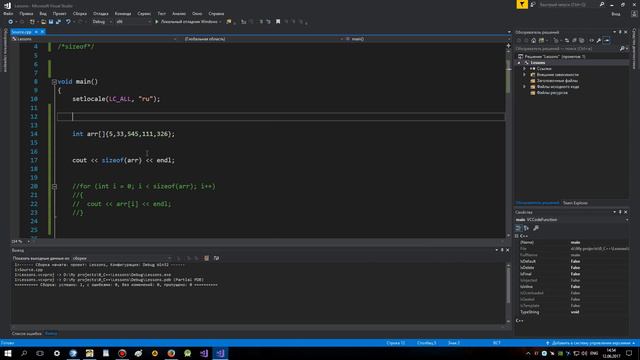Click the notifications flag icon in title bar
Viewport: 640px width, 360px height.
[x=522, y=4]
